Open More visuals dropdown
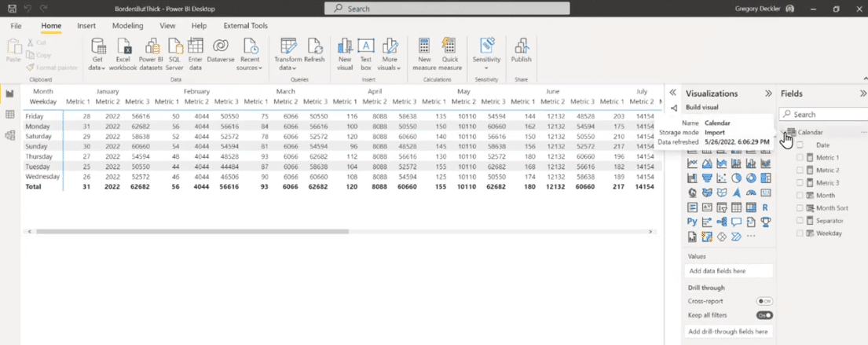This screenshot has height=345, width=868. click(389, 54)
